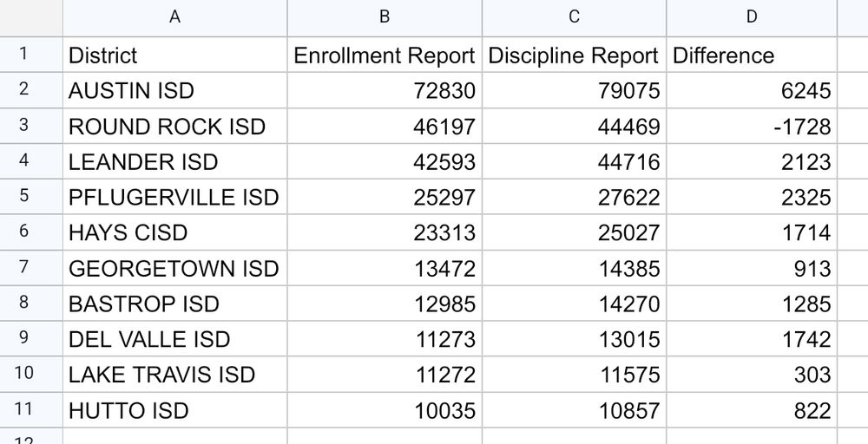This screenshot has width=868, height=444.
Task: Click the HUTTO ISD cell
Action: (174, 410)
